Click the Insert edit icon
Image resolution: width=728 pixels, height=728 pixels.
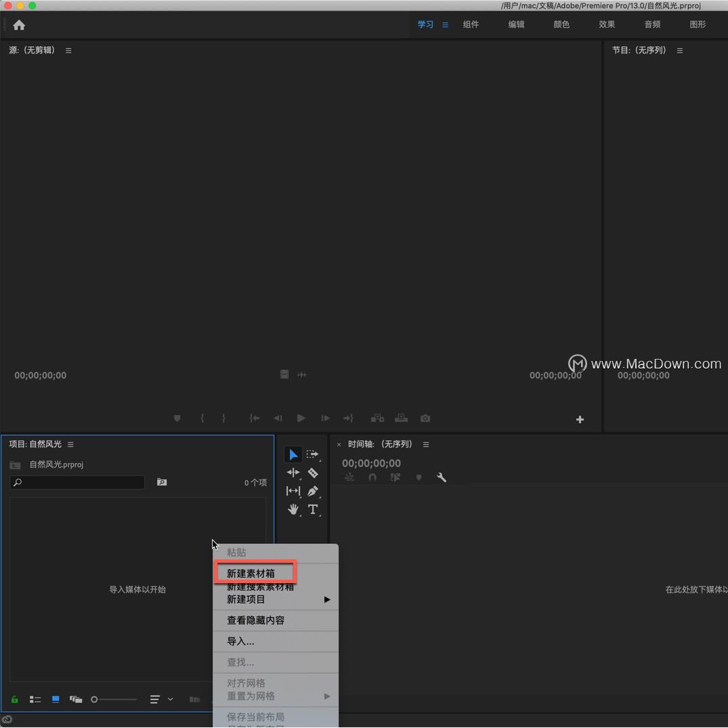(377, 419)
